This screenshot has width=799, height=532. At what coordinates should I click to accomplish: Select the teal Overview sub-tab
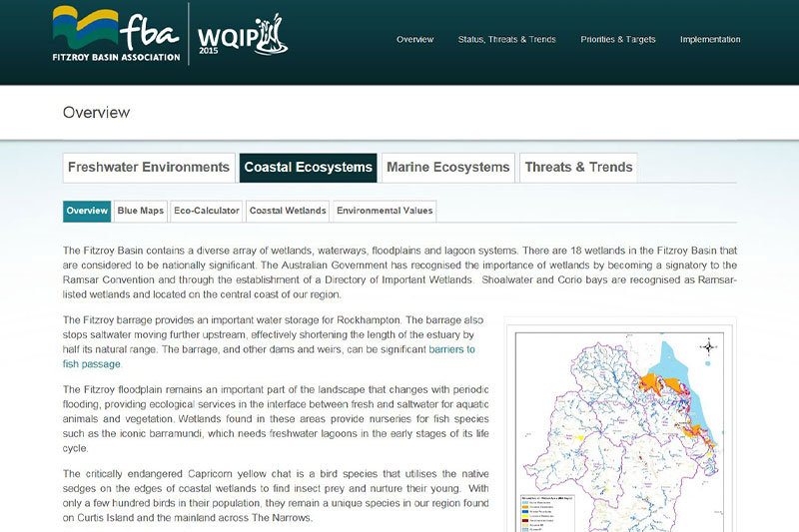[x=87, y=211]
